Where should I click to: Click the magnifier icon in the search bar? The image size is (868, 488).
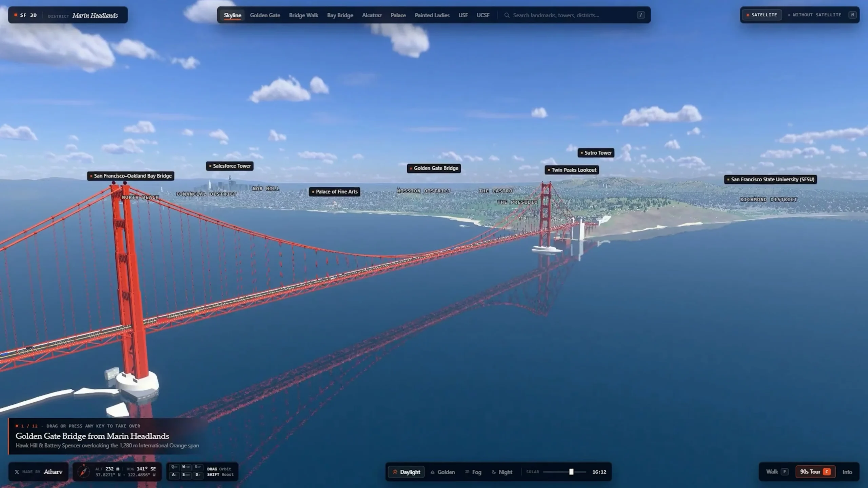coord(507,15)
